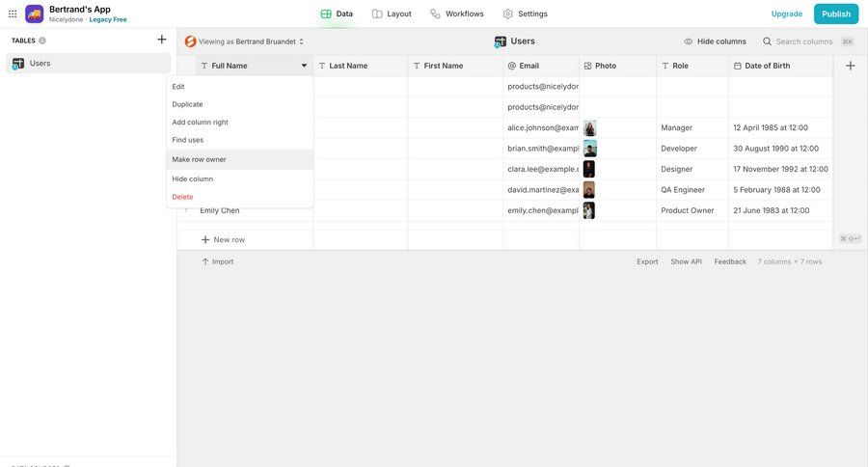Click the Product Owner role cell
868x467 pixels.
point(692,210)
